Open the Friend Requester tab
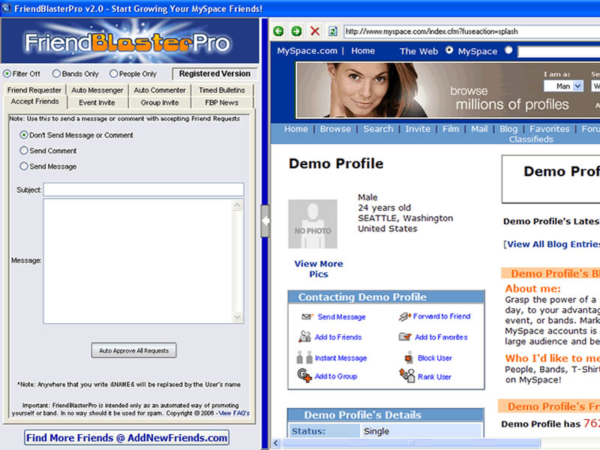Image resolution: width=600 pixels, height=450 pixels. coord(34,90)
